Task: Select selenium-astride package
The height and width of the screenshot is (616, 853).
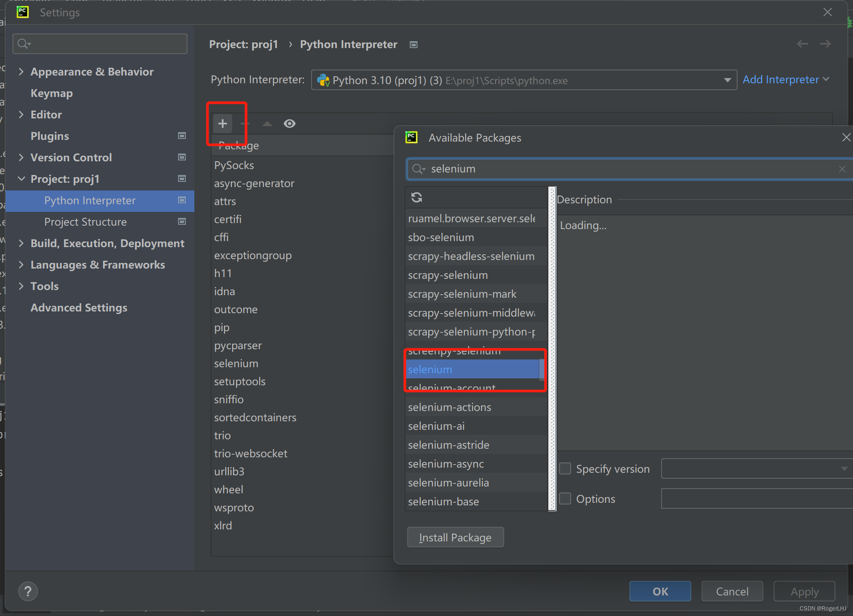Action: (476, 445)
